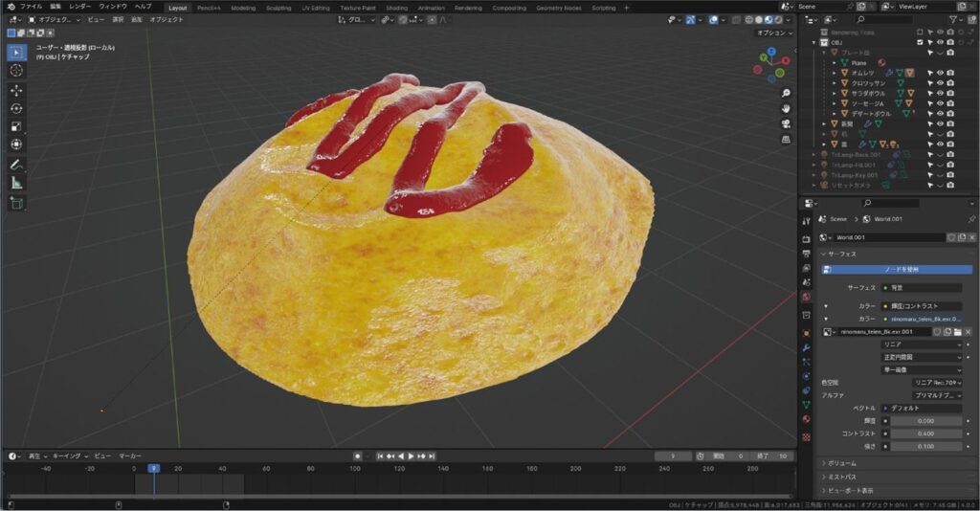Open the 追加 menu in viewport header
Viewport: 980px width, 511px height.
pyautogui.click(x=137, y=20)
